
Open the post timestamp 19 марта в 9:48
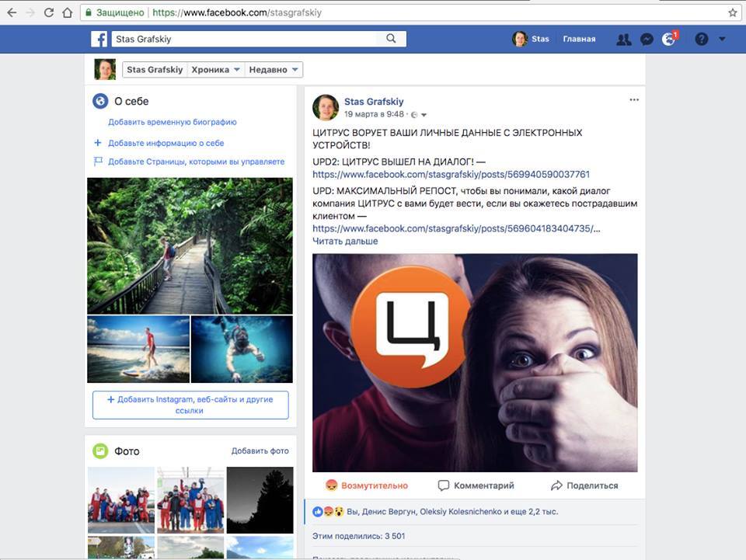pyautogui.click(x=374, y=114)
